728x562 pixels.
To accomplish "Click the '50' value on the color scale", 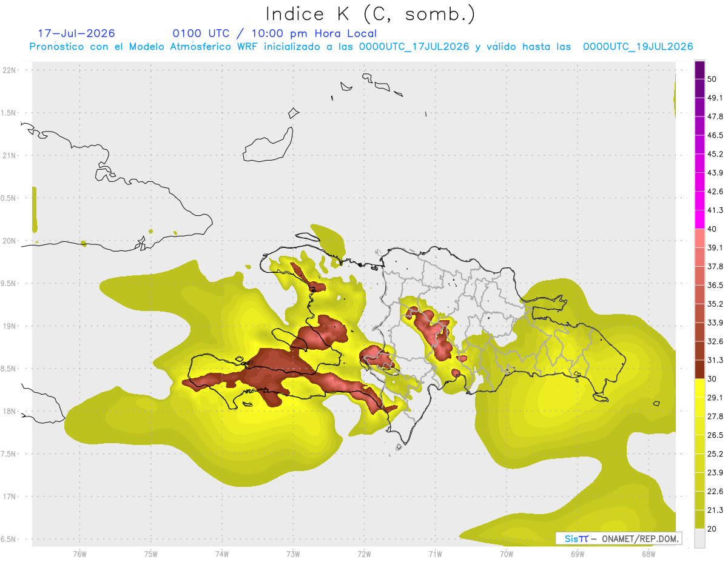I will pos(713,79).
